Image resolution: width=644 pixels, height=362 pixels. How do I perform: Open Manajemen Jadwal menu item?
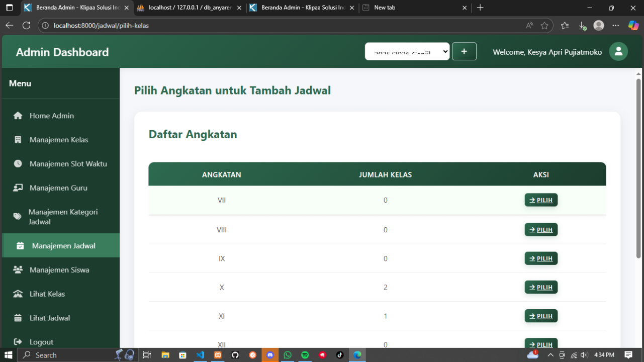pos(63,246)
